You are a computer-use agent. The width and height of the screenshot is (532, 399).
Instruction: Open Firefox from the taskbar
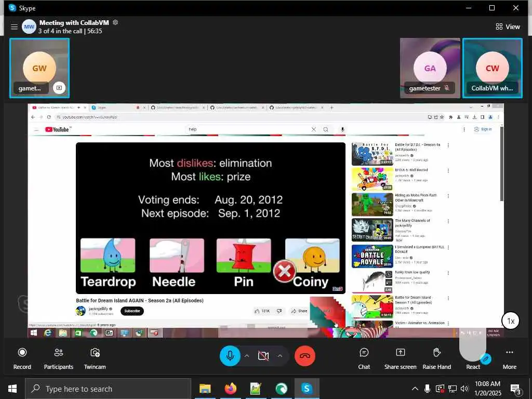230,389
